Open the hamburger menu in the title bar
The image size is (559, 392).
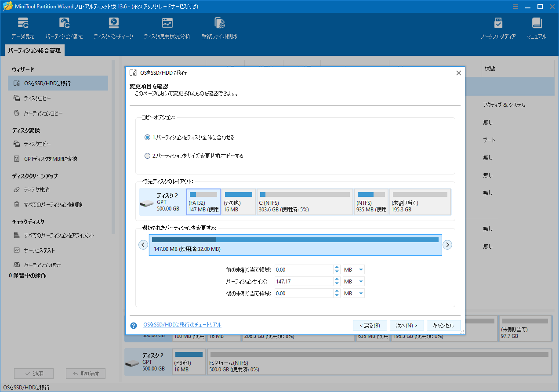[x=515, y=6]
